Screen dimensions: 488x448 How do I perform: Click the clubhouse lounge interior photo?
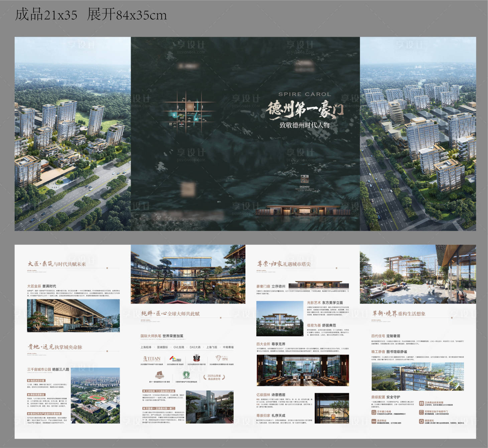(x=302, y=370)
